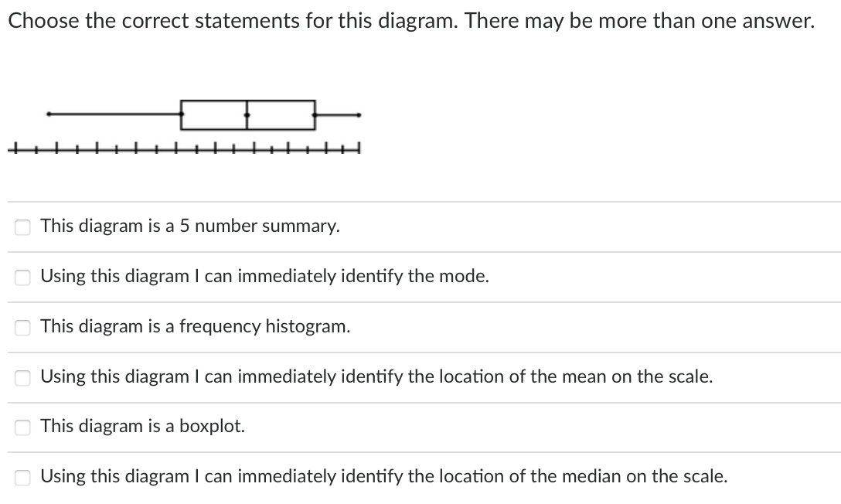Select the statement 'This diagram is a boxplot'
The width and height of the screenshot is (841, 504).
pos(143,425)
